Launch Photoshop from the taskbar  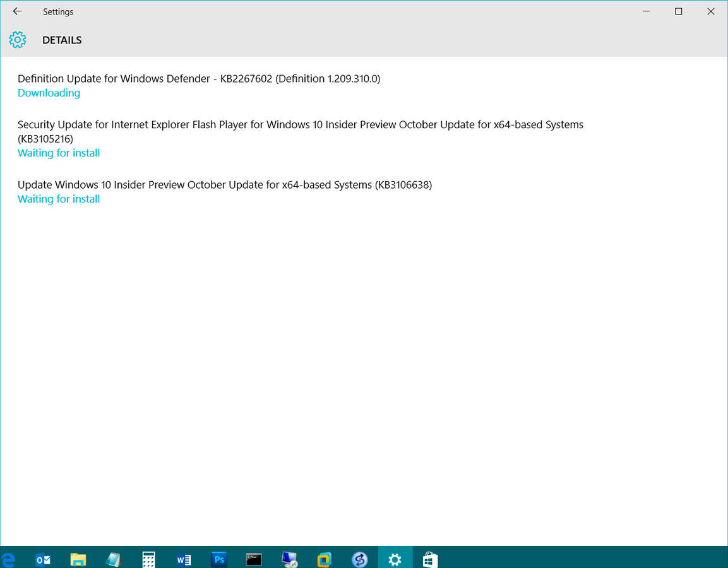[218, 559]
